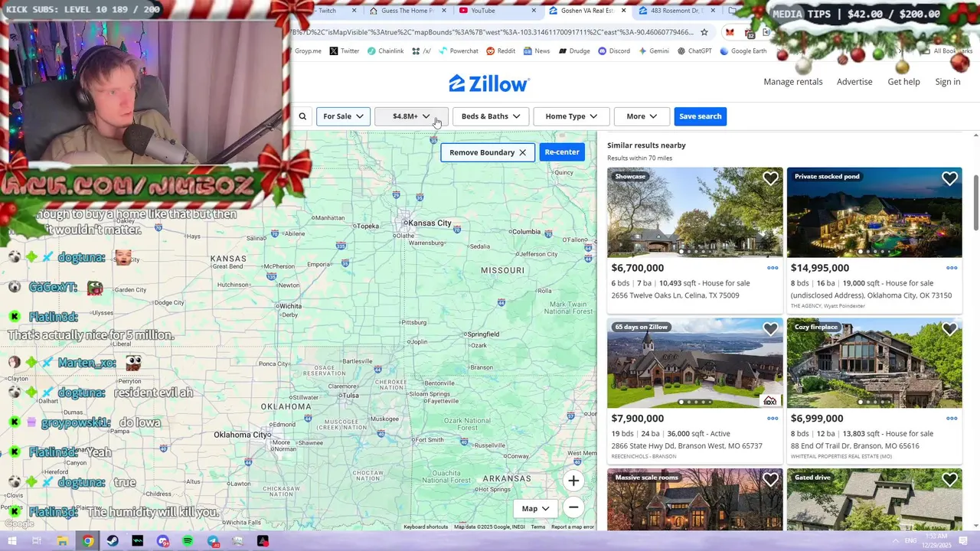Zoom out on the map
This screenshot has height=551, width=980.
(x=573, y=507)
